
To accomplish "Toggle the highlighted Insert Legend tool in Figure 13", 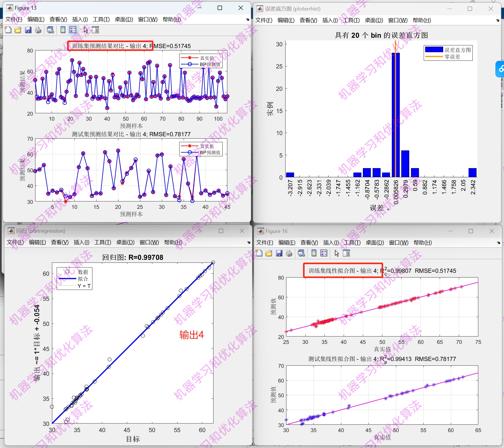I will click(x=73, y=30).
